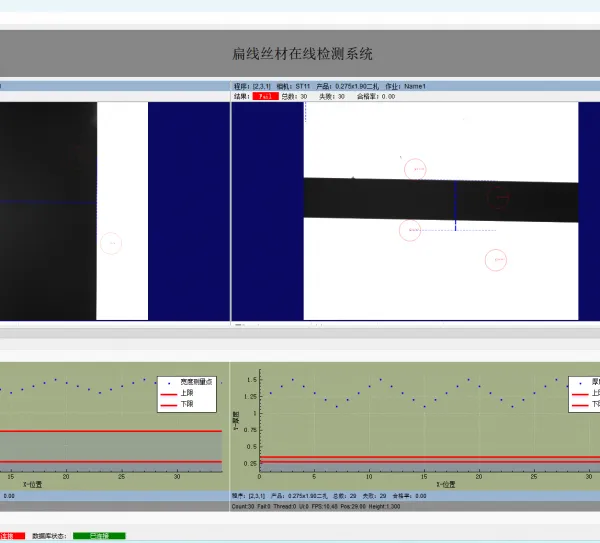Click the red circle marker in the left camera view

111,243
